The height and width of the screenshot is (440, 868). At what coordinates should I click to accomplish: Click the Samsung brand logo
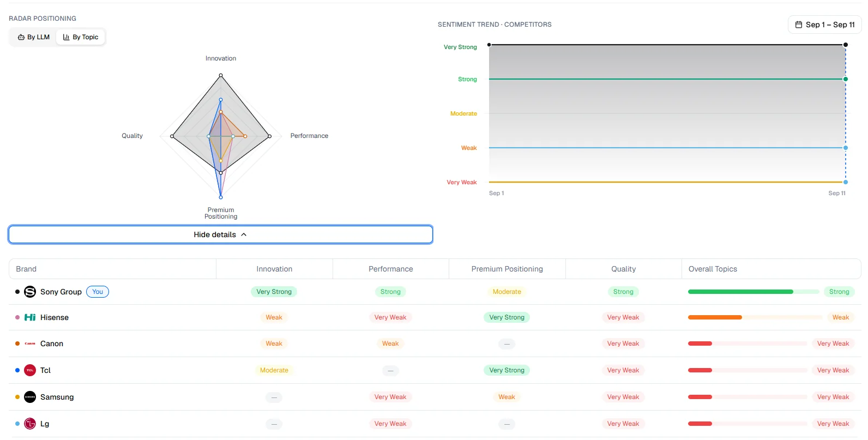[x=30, y=397]
